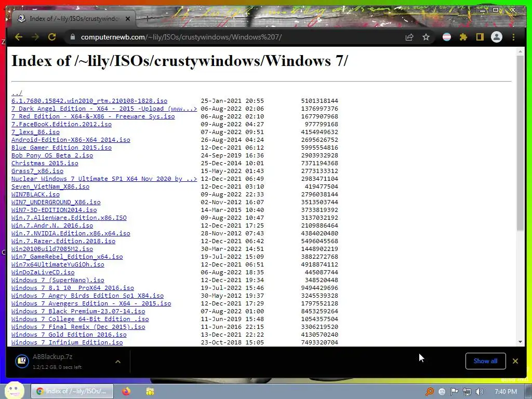Open the volume speaker tray icon

[479, 392]
